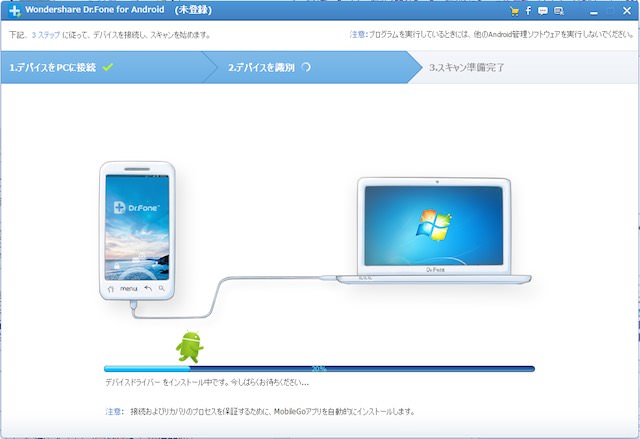Click the green checkmark on step 1
The width and height of the screenshot is (640, 439).
pos(108,67)
